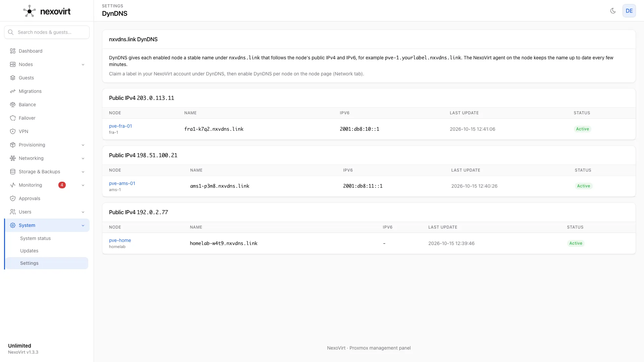Click the Nodes server icon
This screenshot has height=362, width=644.
point(13,64)
